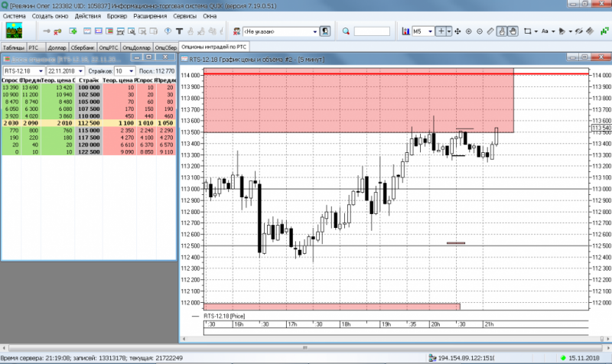612x364 pixels.
Task: Open the strikes count 10 dropdown
Action: click(131, 71)
